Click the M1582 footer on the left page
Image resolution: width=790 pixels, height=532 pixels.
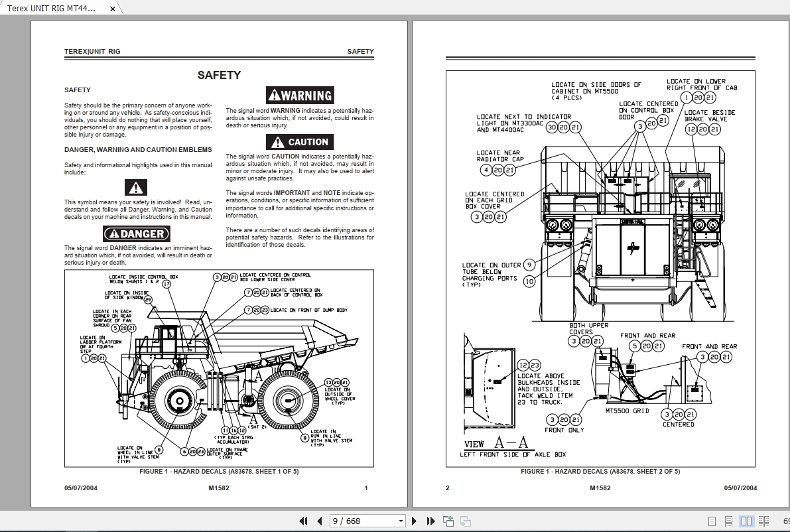(x=219, y=488)
